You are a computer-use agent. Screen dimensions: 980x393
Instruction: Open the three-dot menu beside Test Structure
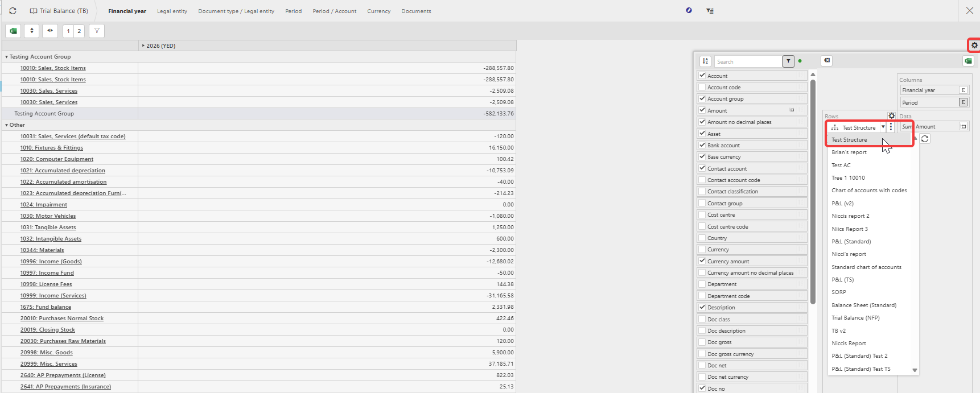[x=891, y=127]
